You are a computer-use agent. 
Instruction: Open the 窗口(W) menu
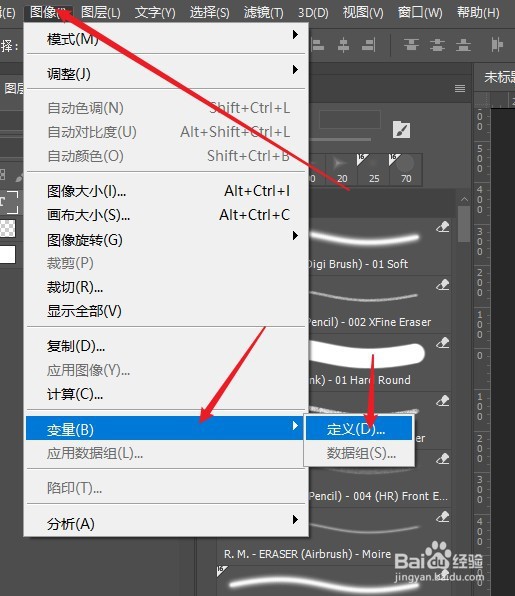420,13
